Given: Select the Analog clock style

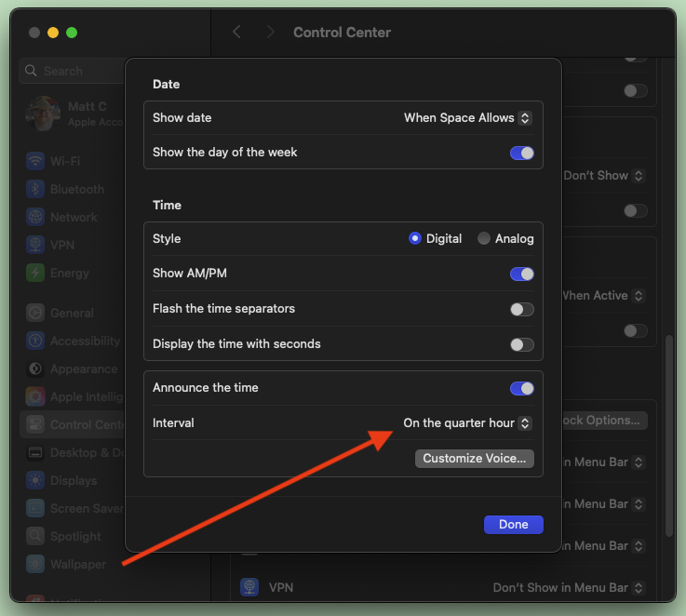Looking at the screenshot, I should pyautogui.click(x=483, y=238).
